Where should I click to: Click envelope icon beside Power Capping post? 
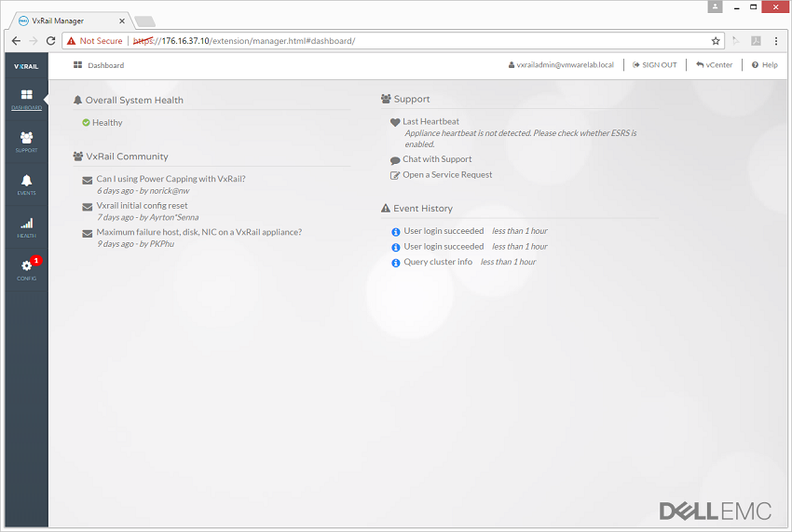tap(87, 180)
